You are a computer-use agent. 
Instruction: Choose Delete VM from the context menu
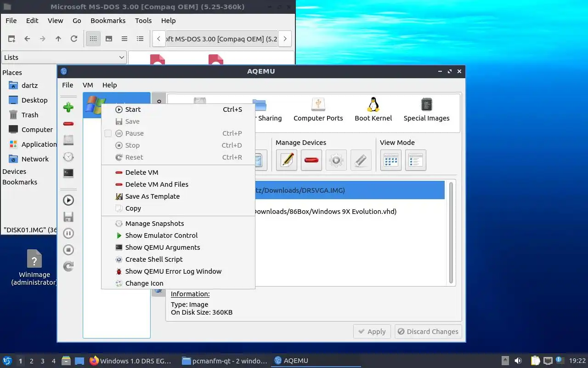(178, 172)
